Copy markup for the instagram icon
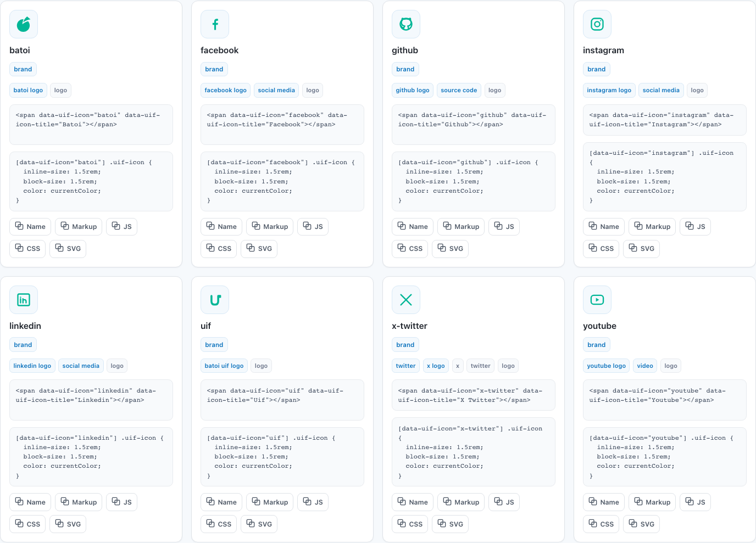This screenshot has width=756, height=543. 652,227
